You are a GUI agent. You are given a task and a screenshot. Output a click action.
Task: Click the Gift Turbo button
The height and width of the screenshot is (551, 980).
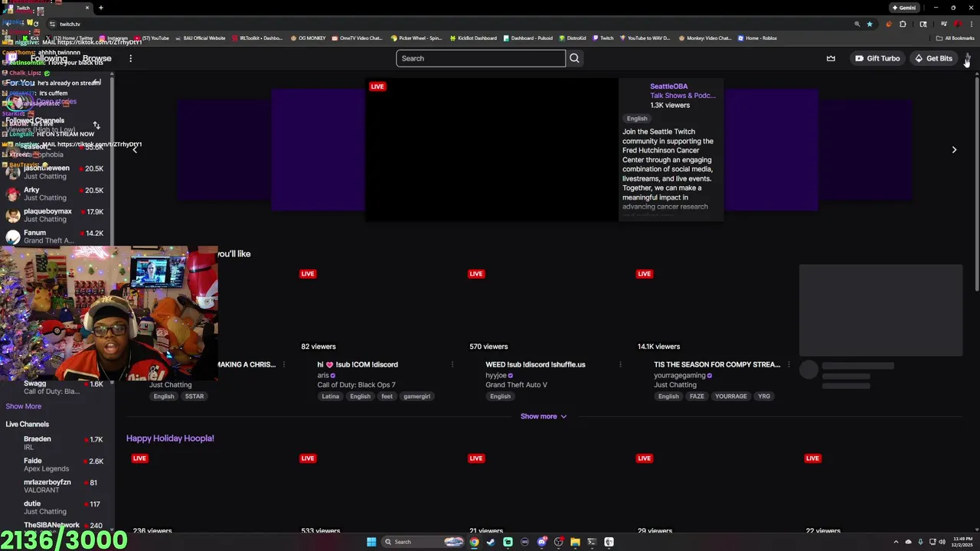click(877, 58)
